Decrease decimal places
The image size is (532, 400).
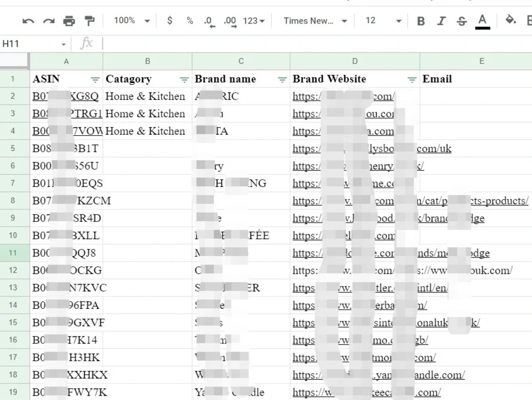(209, 21)
